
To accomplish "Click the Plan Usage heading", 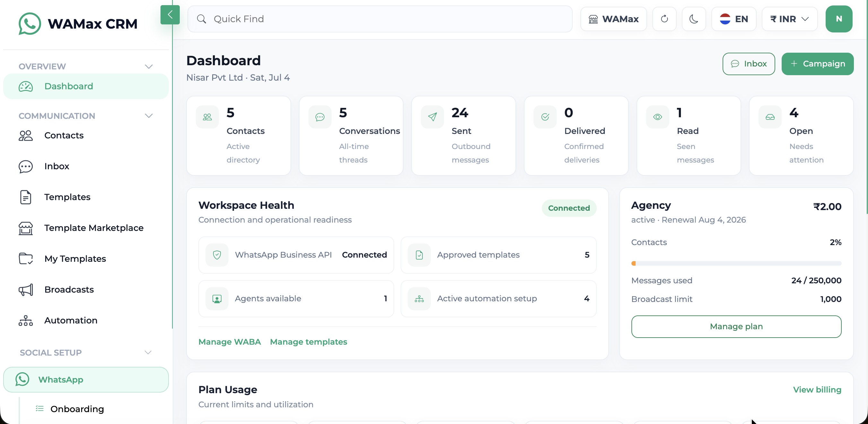I will click(x=228, y=390).
